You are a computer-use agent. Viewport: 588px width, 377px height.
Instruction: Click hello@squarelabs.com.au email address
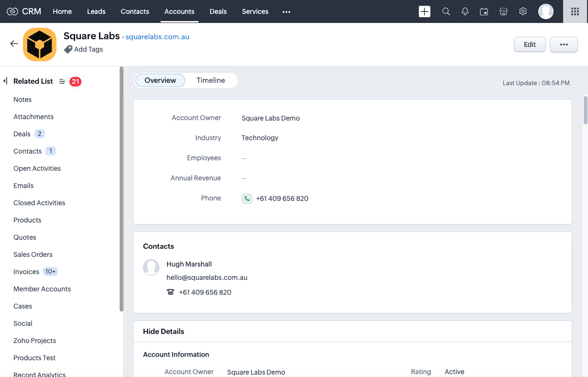click(x=207, y=277)
